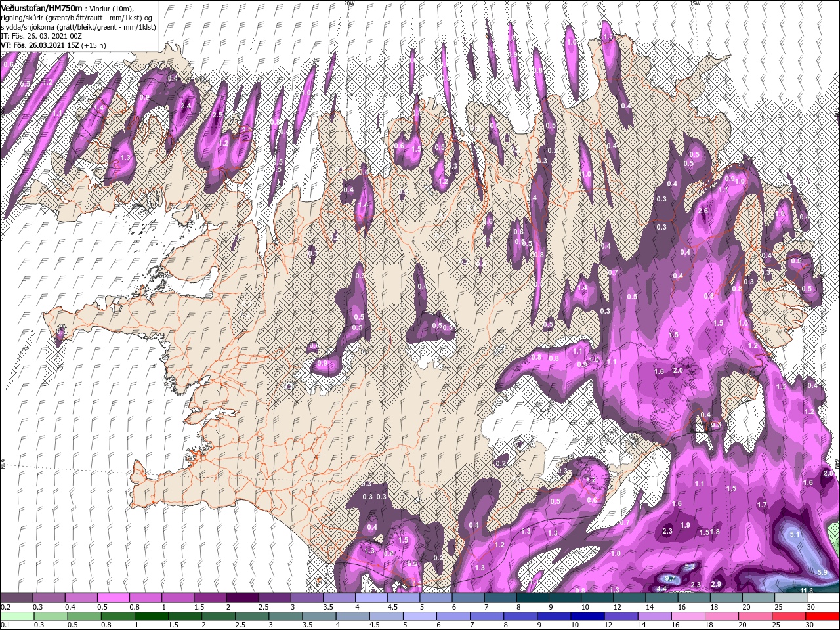Click the '4.5' label under the upper legend

(x=392, y=607)
